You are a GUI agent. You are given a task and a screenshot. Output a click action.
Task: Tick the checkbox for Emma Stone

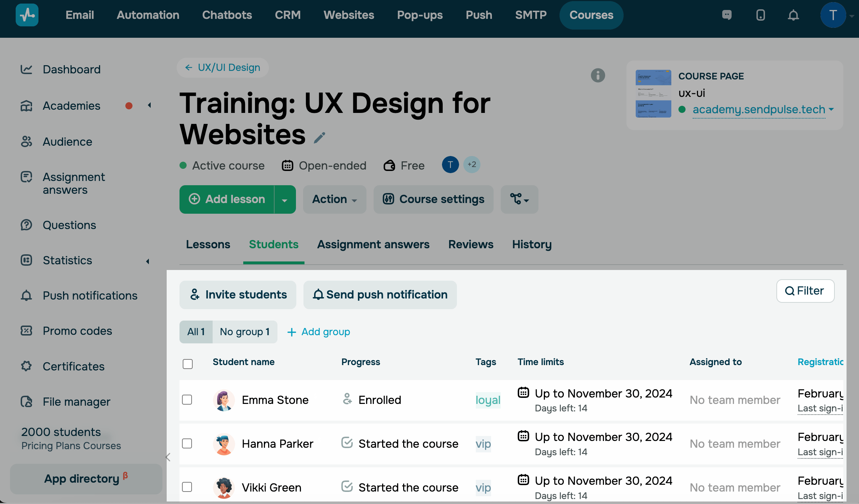pos(187,400)
